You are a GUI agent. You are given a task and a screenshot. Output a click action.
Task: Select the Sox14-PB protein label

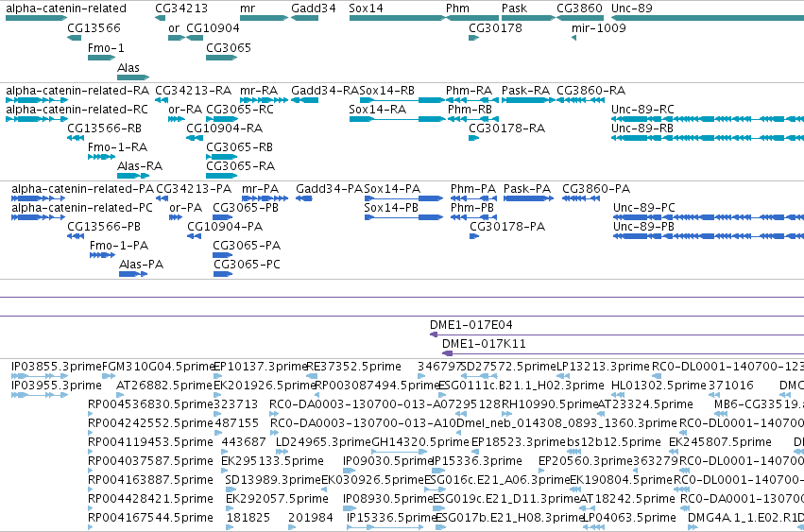pyautogui.click(x=391, y=208)
